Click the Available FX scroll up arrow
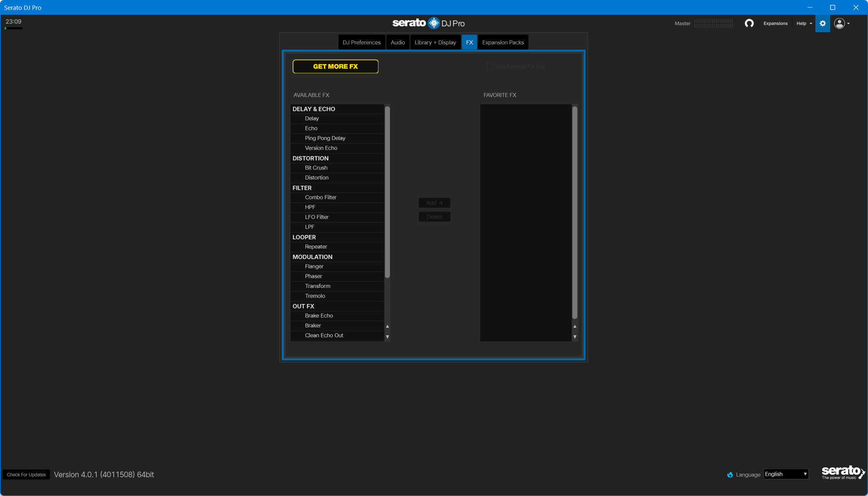Image resolution: width=868 pixels, height=496 pixels. click(387, 326)
